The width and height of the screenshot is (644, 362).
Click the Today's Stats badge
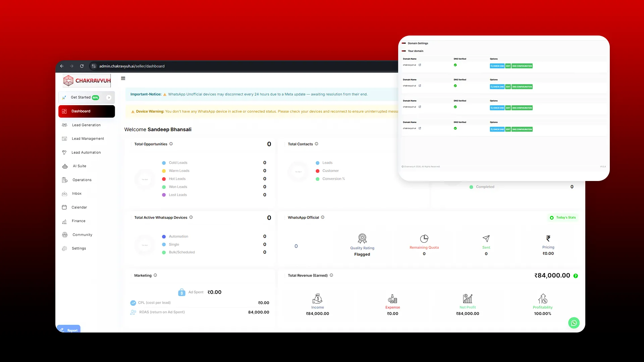pos(563,218)
